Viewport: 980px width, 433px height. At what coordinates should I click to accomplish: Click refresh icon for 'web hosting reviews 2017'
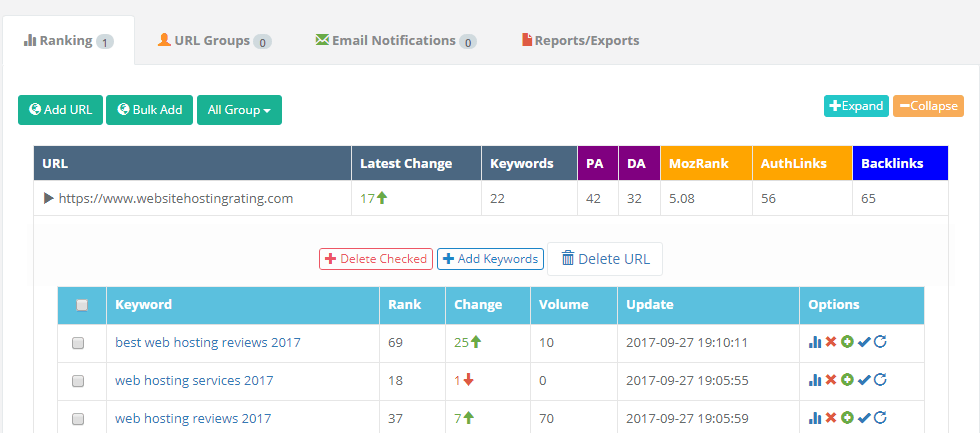[880, 418]
